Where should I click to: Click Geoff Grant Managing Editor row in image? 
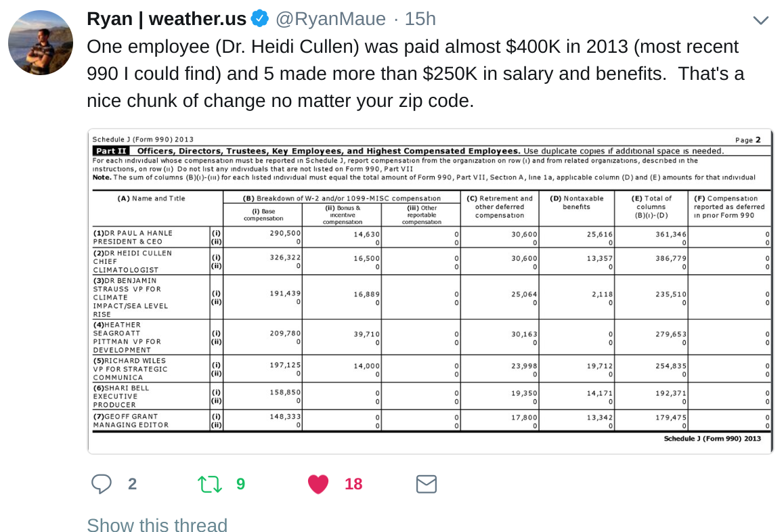pos(431,420)
